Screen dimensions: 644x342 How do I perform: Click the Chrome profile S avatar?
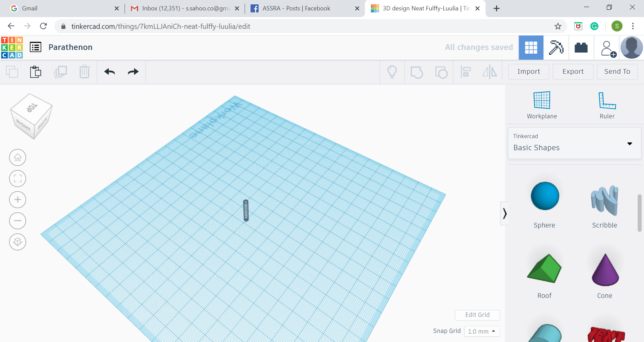click(x=617, y=26)
